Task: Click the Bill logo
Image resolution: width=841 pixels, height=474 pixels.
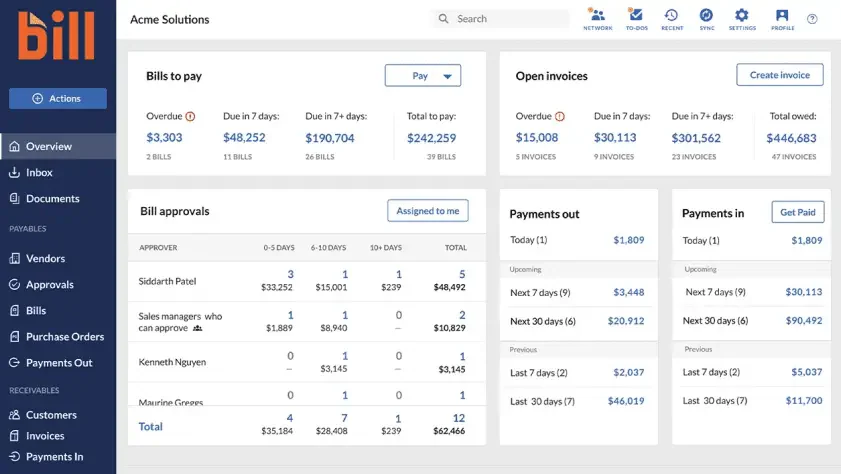Action: (56, 35)
